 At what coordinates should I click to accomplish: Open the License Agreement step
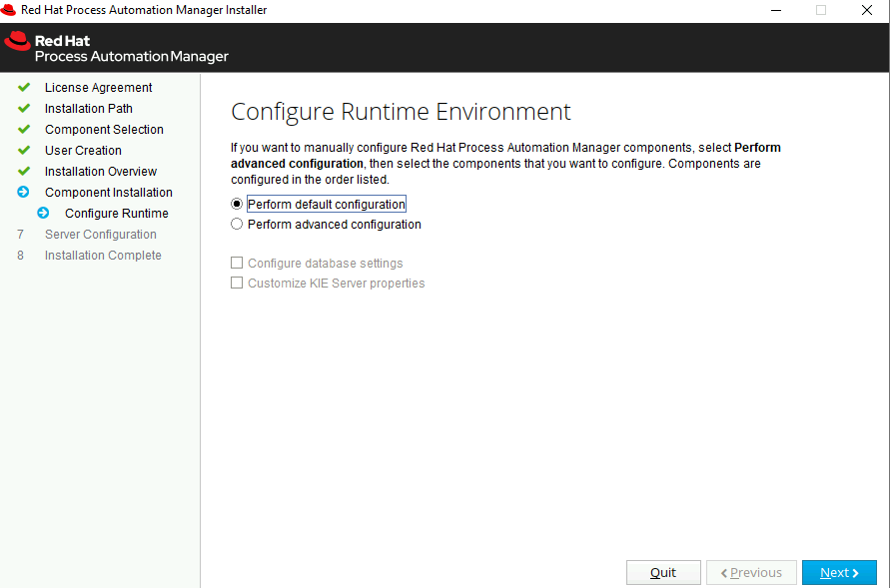pyautogui.click(x=98, y=88)
